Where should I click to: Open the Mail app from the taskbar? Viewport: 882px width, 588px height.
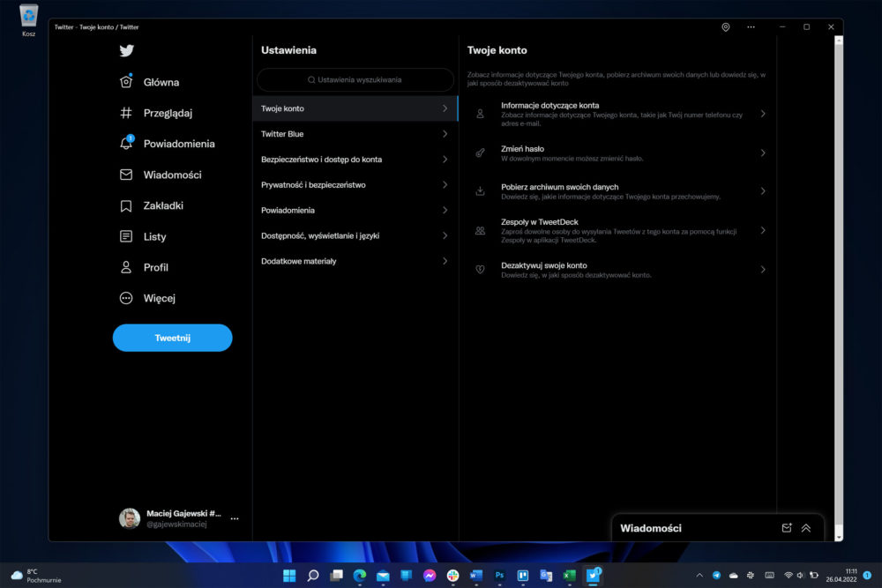pyautogui.click(x=383, y=575)
